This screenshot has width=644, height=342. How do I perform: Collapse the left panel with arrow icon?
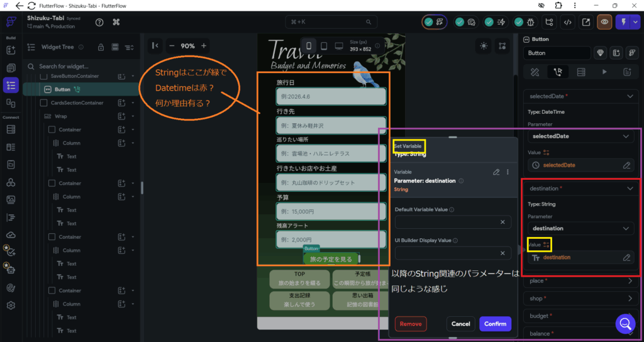click(x=155, y=46)
